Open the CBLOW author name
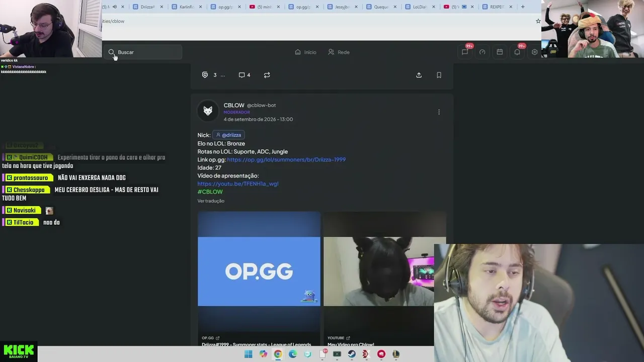The height and width of the screenshot is (362, 644). 234,105
